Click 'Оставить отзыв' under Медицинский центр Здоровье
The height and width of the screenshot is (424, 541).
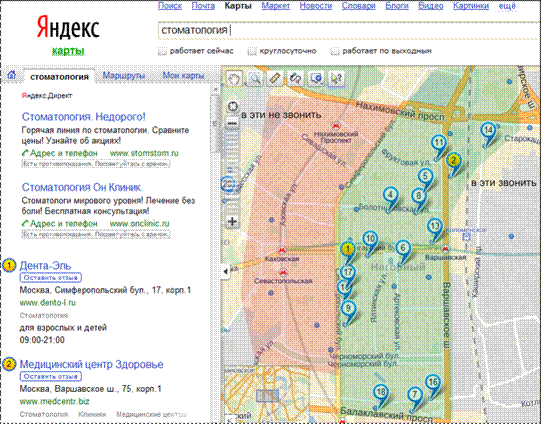(50, 376)
